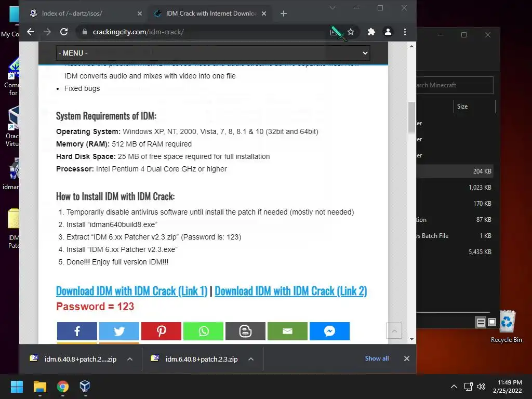Select the Batch File 1 KB row in Explorer

coord(455,236)
